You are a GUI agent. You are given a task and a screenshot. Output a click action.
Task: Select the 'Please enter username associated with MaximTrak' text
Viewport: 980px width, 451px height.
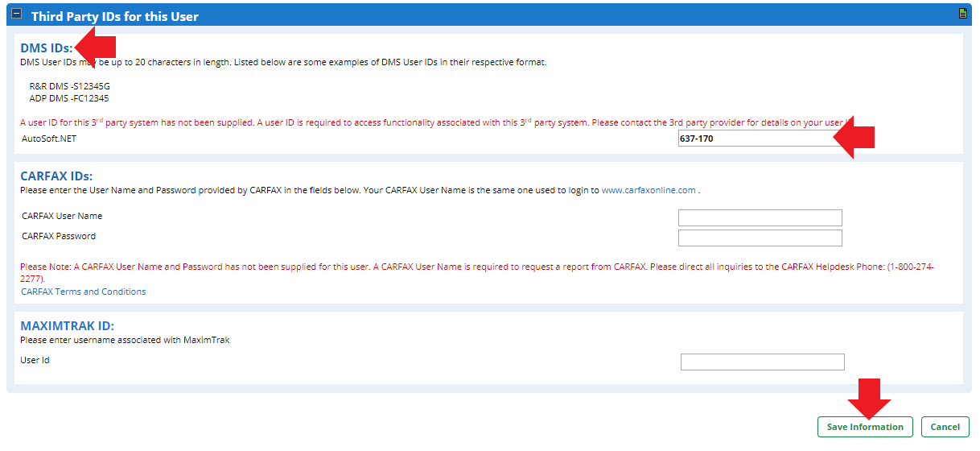click(x=125, y=340)
